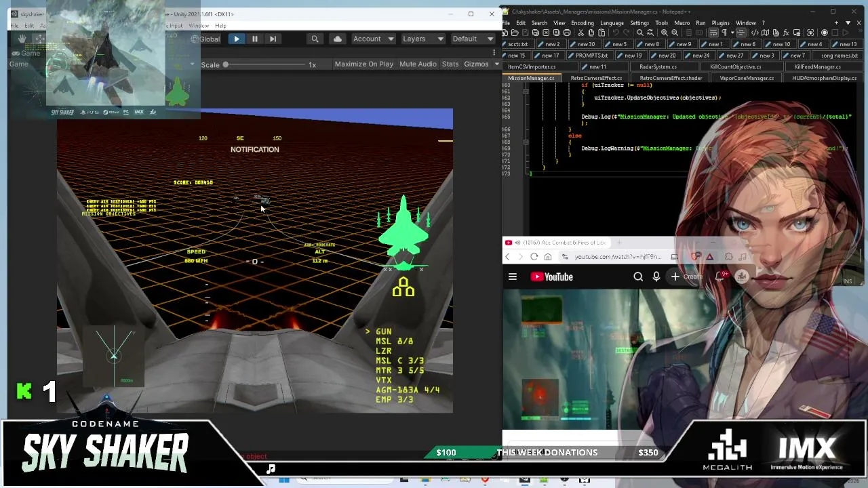This screenshot has width=868, height=488.
Task: Click the Zoom Out icon in Notepad++
Action: (675, 33)
